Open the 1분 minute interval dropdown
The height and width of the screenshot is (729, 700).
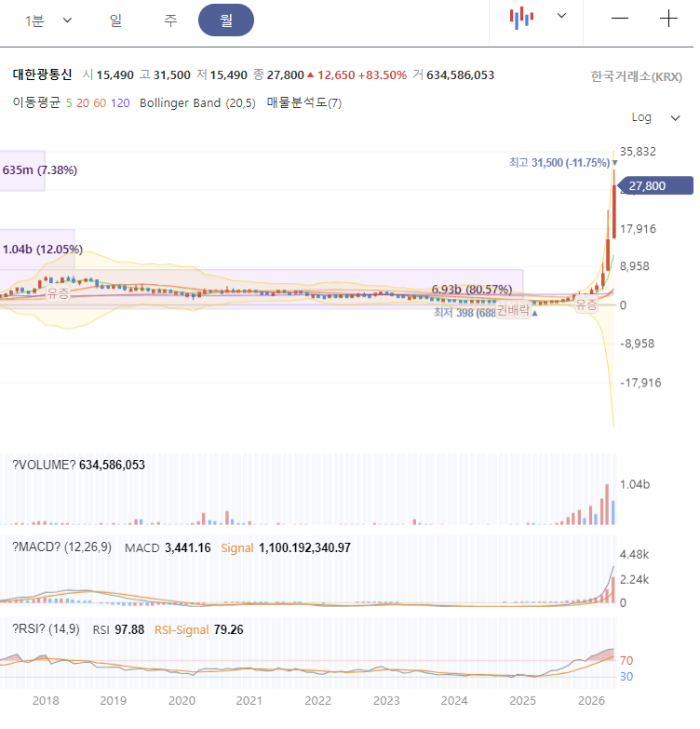coord(48,20)
